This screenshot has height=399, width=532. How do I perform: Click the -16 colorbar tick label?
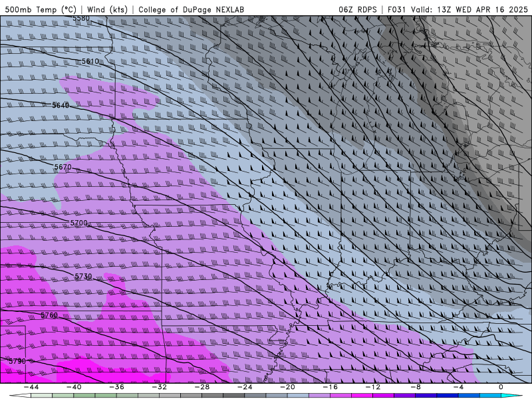click(330, 387)
